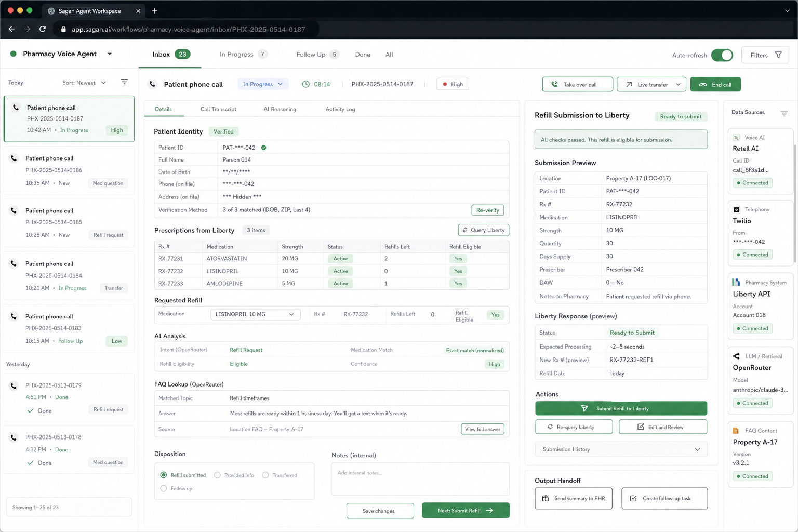
Task: Switch to the In Progress tab
Action: (243, 55)
